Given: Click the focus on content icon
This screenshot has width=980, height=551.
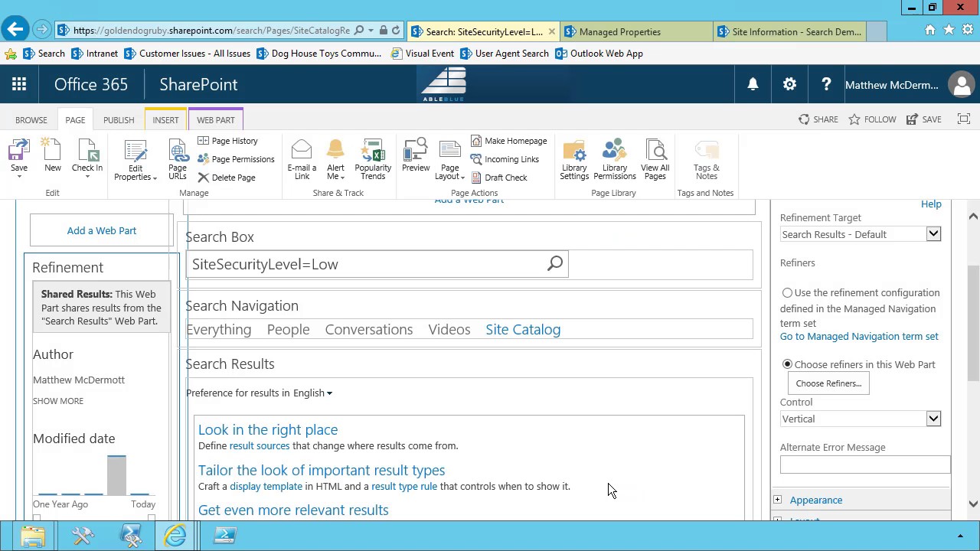Looking at the screenshot, I should 964,119.
